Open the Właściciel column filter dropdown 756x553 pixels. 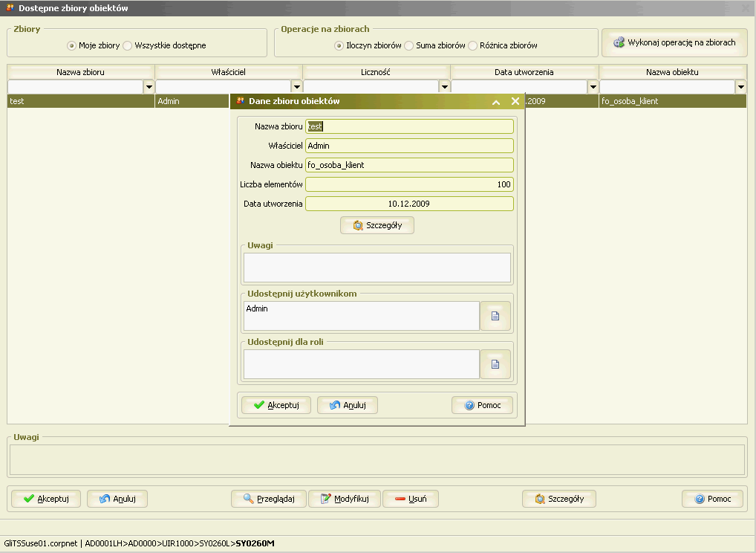point(297,87)
